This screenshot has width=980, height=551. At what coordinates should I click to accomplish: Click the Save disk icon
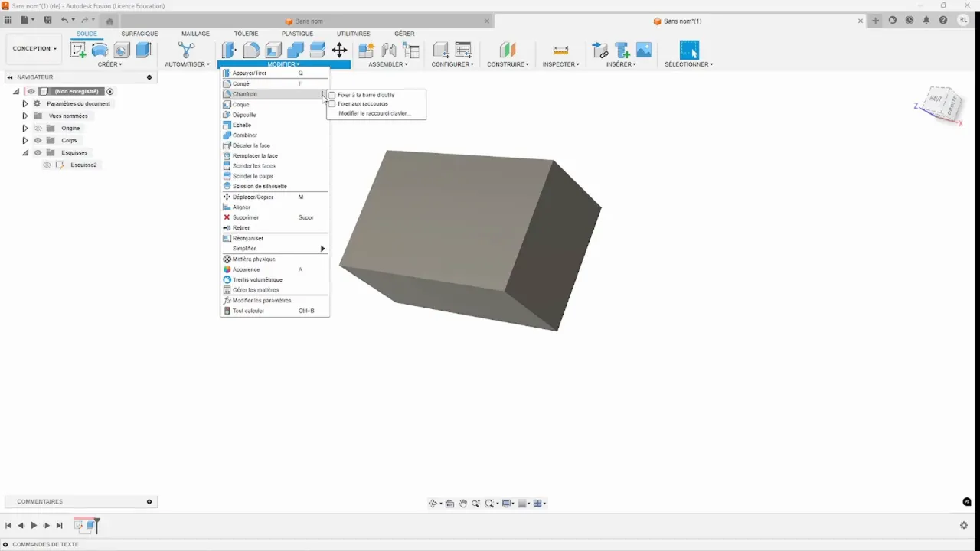48,21
